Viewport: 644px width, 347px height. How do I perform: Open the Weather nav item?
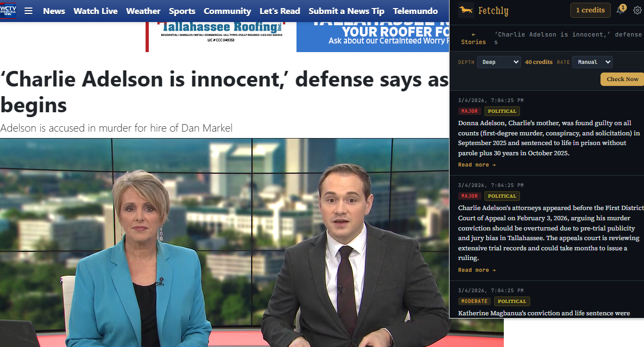pos(143,11)
